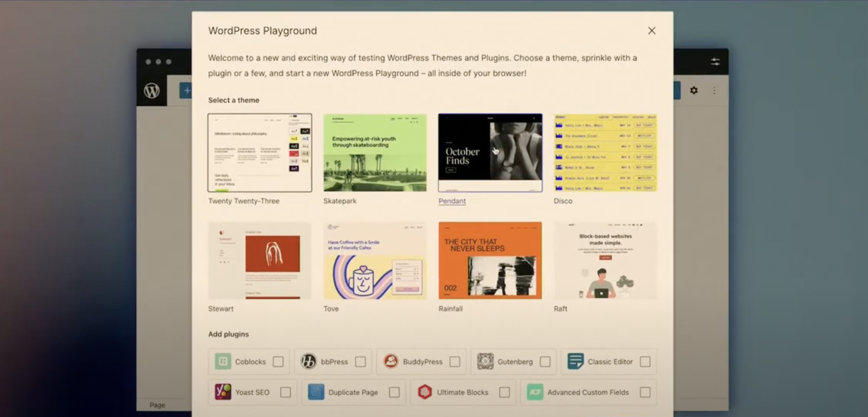Enable the bbPress plugin checkbox
The width and height of the screenshot is (868, 417).
pos(360,361)
